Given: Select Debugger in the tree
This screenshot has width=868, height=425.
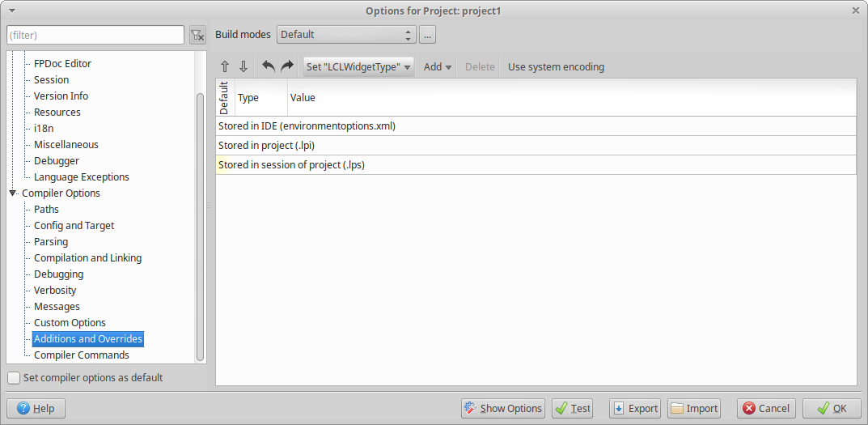Looking at the screenshot, I should 57,161.
